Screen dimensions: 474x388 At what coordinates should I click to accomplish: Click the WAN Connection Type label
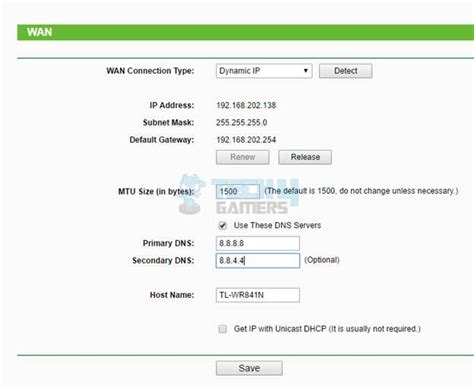[x=150, y=71]
